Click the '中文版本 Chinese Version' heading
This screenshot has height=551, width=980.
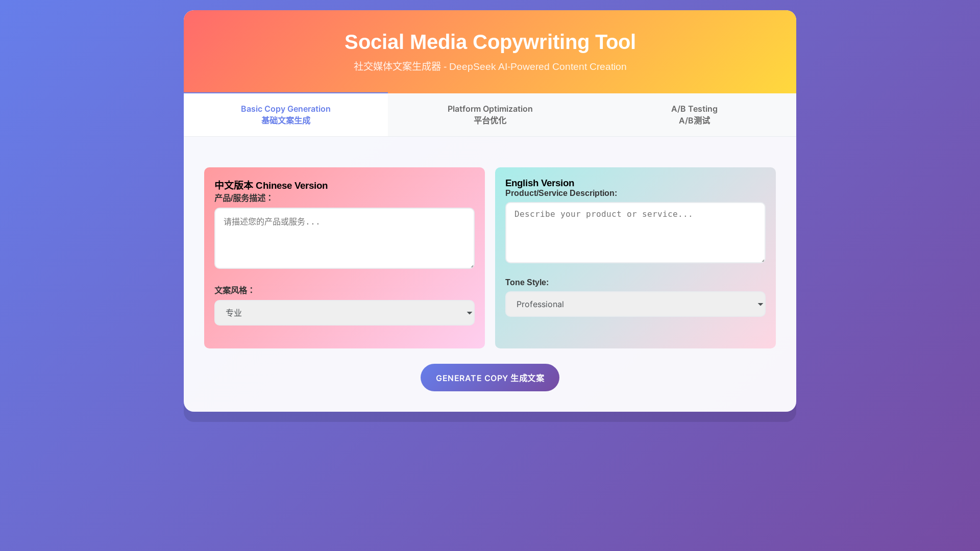(x=271, y=186)
